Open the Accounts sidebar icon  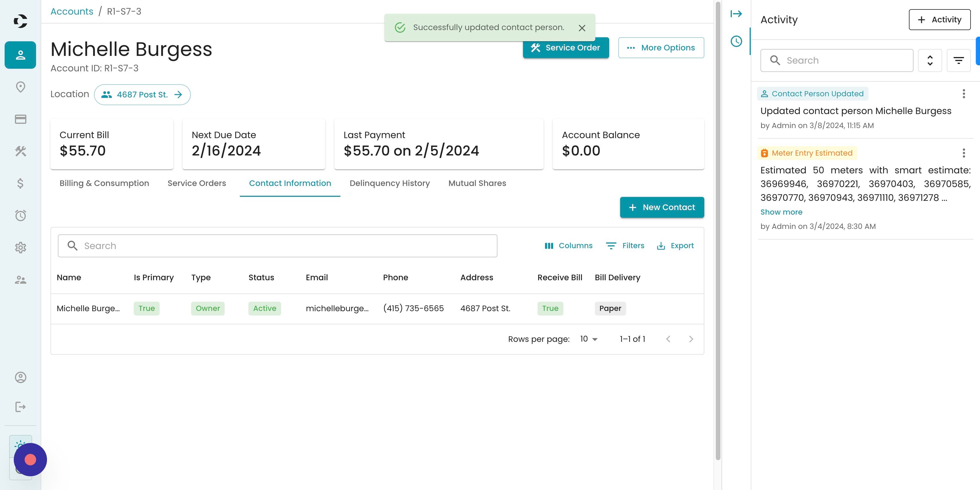[x=20, y=55]
